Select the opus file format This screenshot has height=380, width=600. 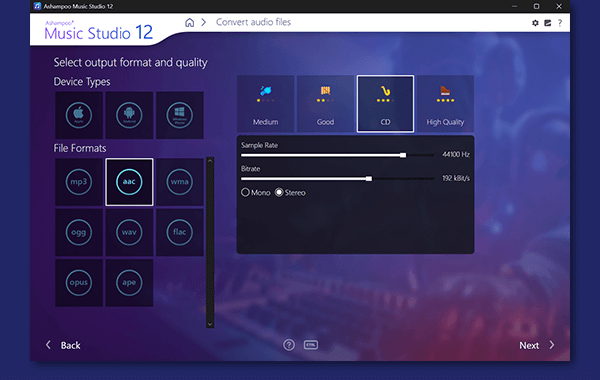(x=79, y=283)
